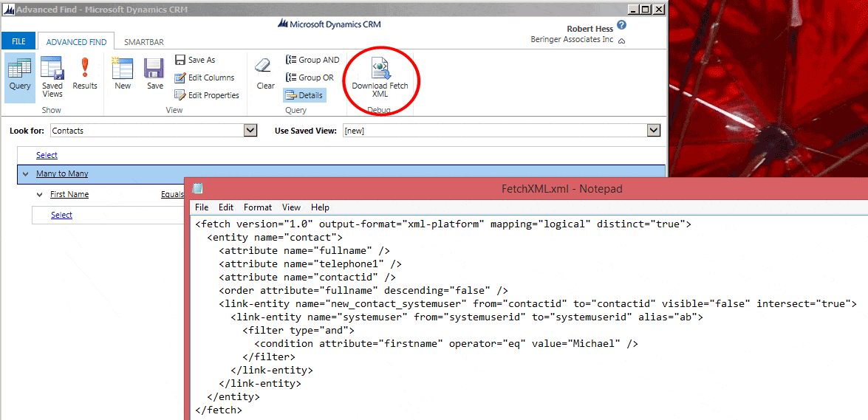This screenshot has width=868, height=420.
Task: Expand the First Name row chevron
Action: coord(39,194)
